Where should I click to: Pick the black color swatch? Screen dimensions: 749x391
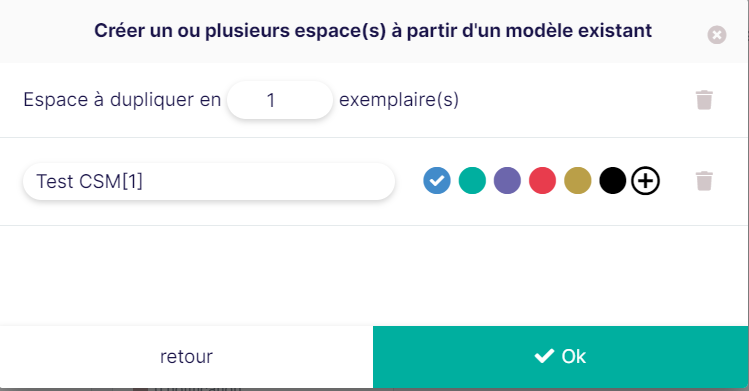point(612,180)
